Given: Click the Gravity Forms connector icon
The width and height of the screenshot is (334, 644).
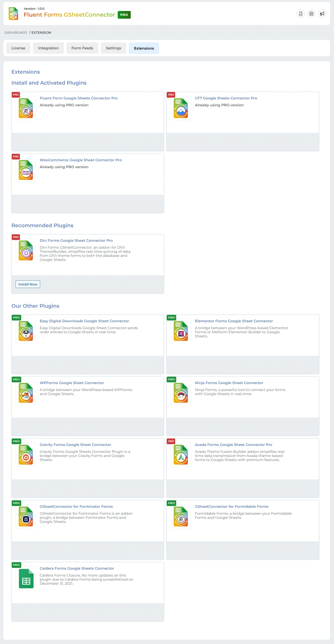Looking at the screenshot, I should [26, 455].
